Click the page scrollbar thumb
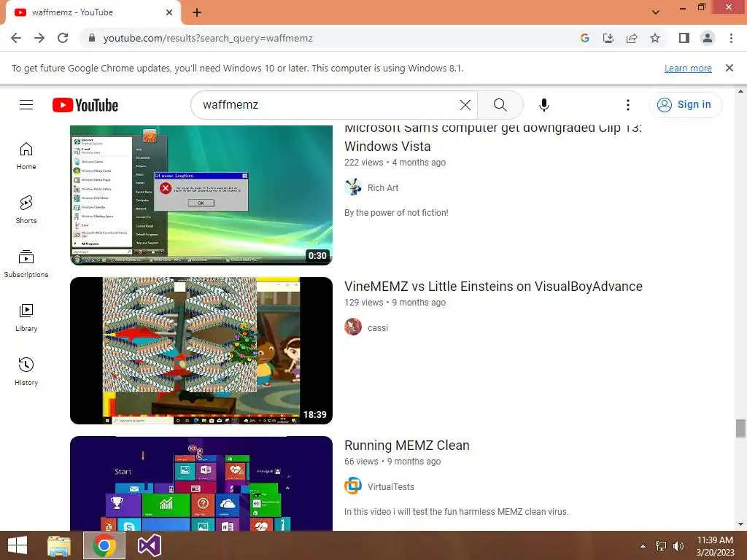The width and height of the screenshot is (747, 560). (740, 428)
